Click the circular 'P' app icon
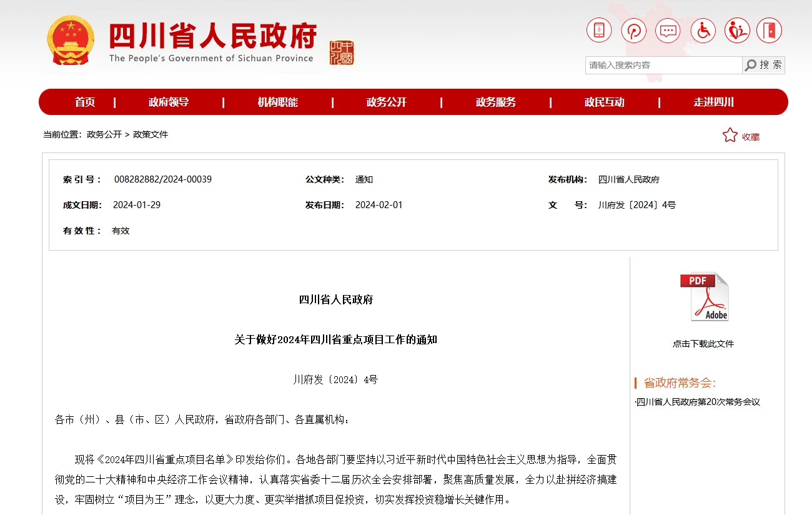Viewport: 812px width, 515px height. (633, 30)
